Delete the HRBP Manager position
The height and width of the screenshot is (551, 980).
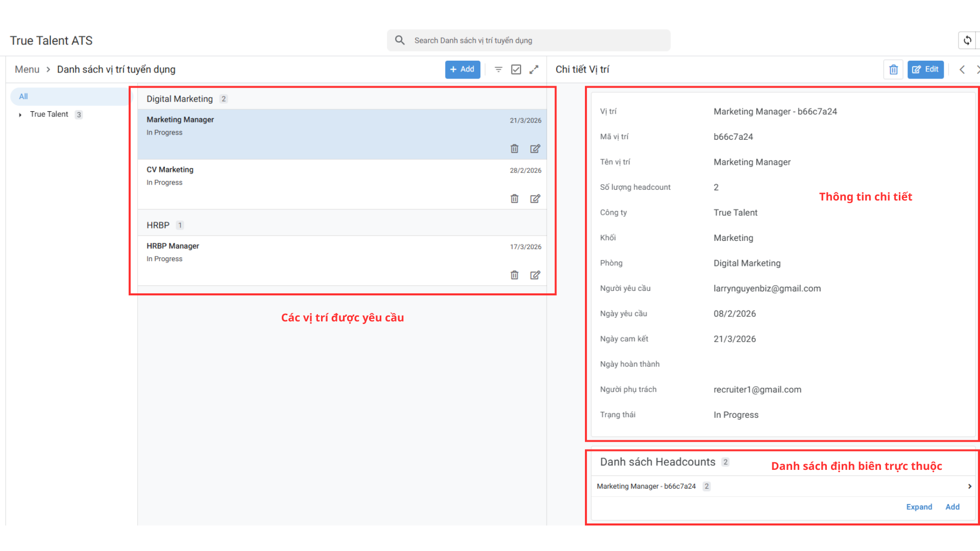pos(514,275)
